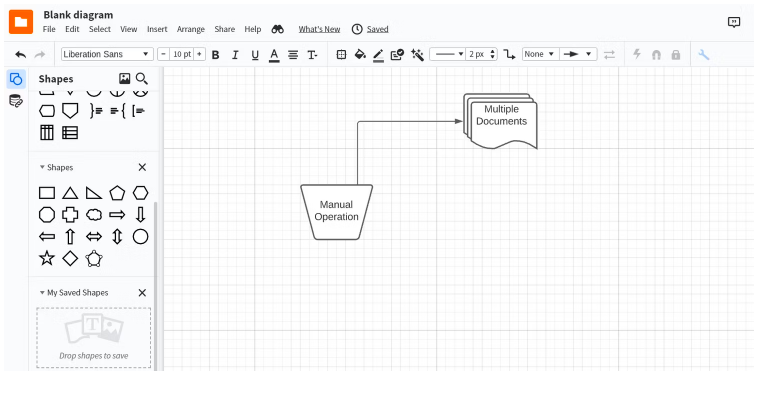This screenshot has width=778, height=395.
Task: Decrease font size with minus button
Action: tap(164, 54)
